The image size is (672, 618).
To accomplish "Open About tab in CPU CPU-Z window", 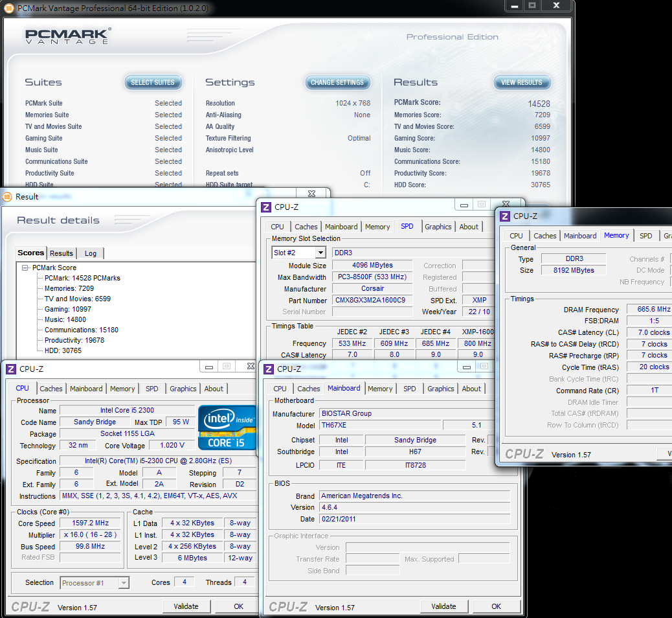I will (x=214, y=389).
